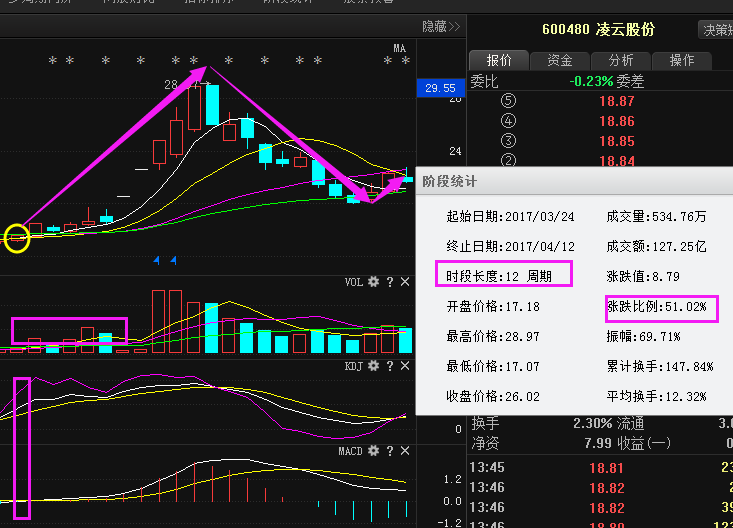Screen dimensions: 733x528
Task: Click the MA indicator label on chart
Action: (x=400, y=48)
